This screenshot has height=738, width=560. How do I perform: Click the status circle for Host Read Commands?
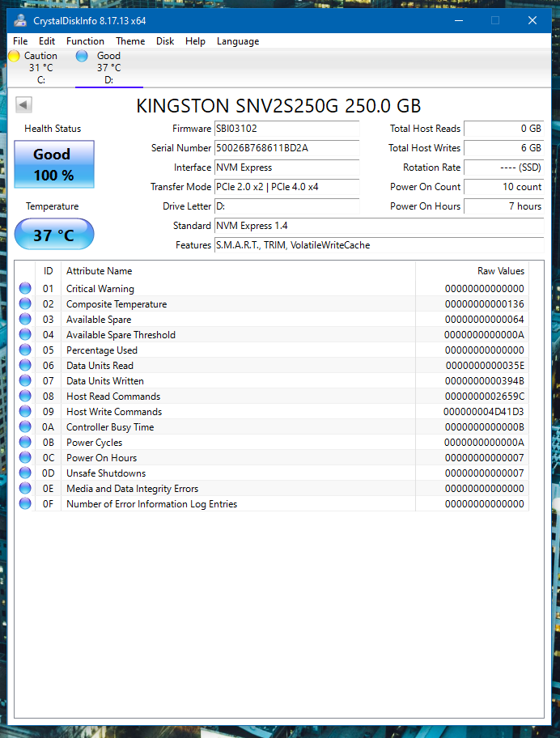coord(25,396)
